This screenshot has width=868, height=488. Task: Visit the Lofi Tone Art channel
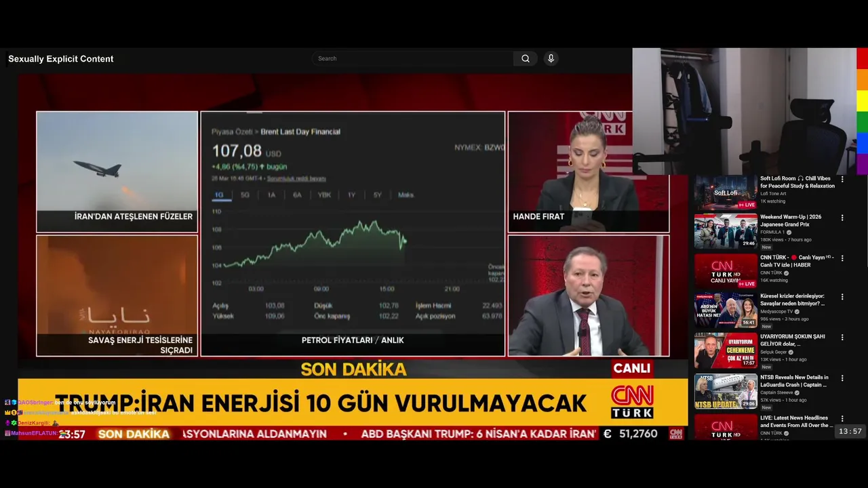click(773, 194)
